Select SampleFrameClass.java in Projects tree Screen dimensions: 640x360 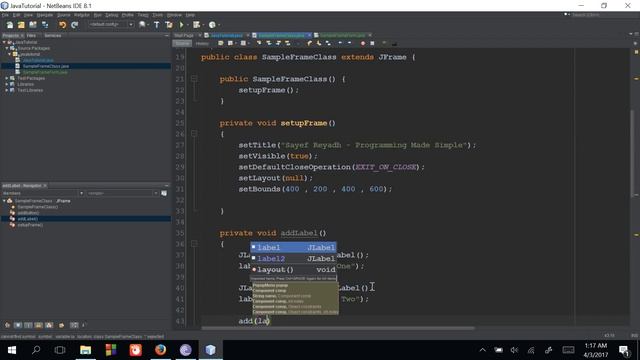[46, 66]
